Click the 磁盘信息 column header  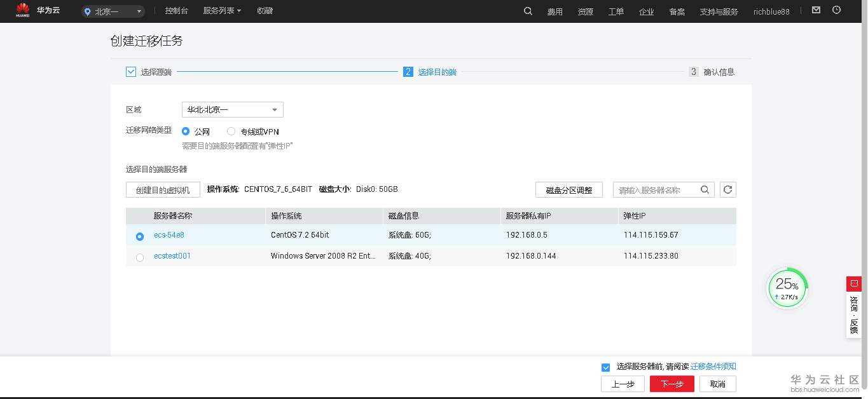coord(404,216)
